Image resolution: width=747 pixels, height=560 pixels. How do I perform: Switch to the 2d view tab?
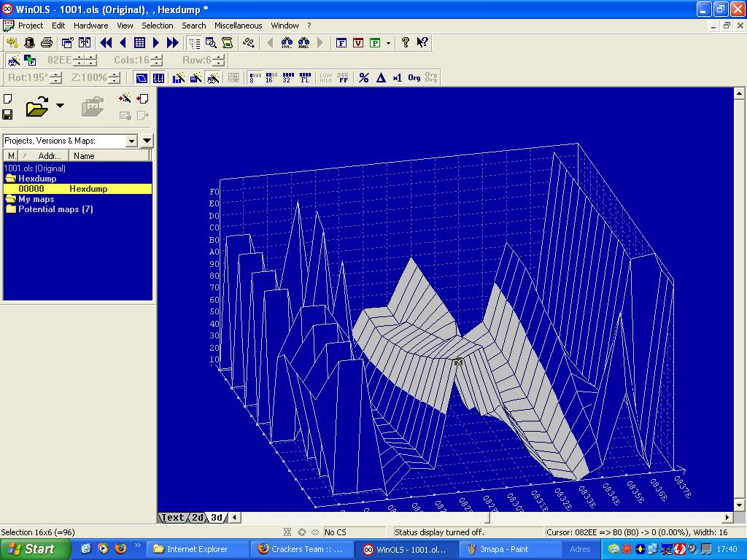tap(198, 518)
